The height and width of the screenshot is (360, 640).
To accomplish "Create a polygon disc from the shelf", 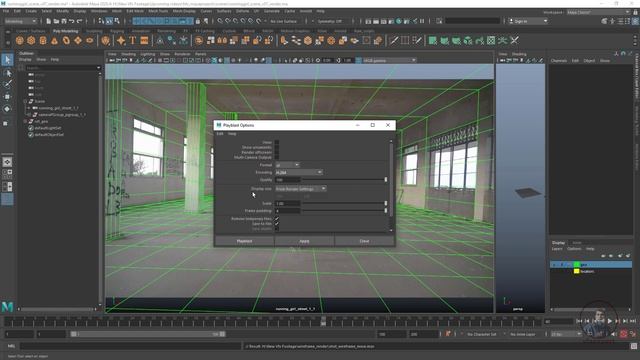I will 89,40.
